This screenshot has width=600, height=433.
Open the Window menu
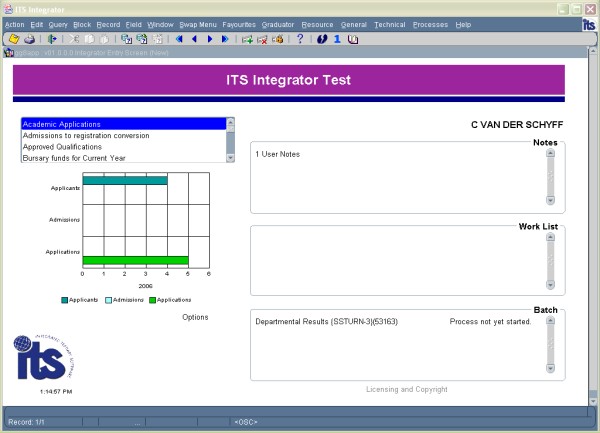(160, 25)
